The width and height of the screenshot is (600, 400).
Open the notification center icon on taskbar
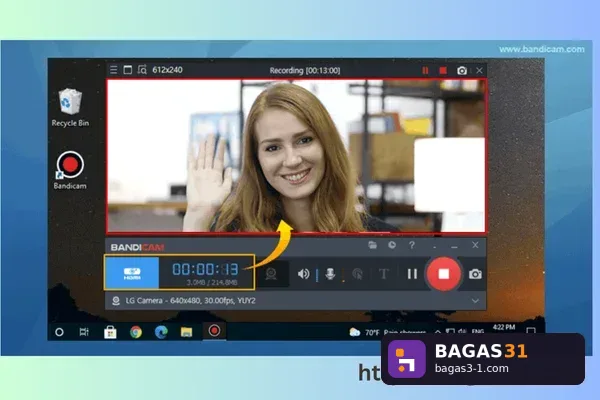tap(531, 331)
